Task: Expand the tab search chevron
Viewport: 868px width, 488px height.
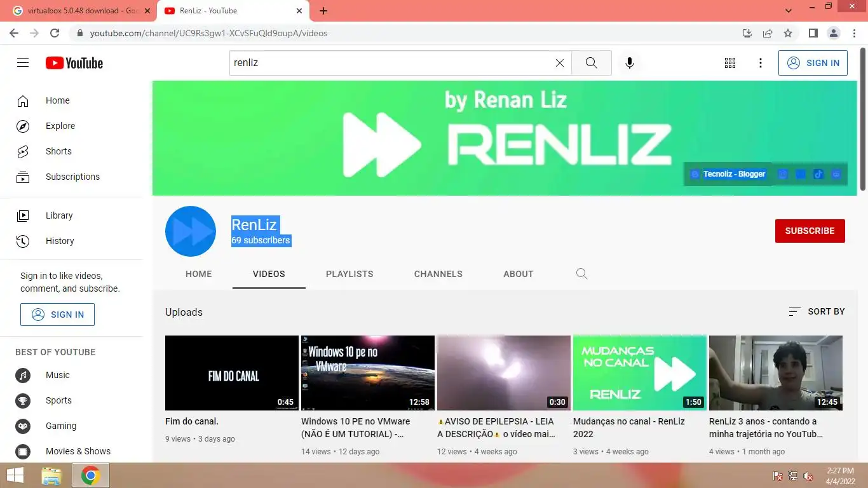Action: [x=789, y=11]
